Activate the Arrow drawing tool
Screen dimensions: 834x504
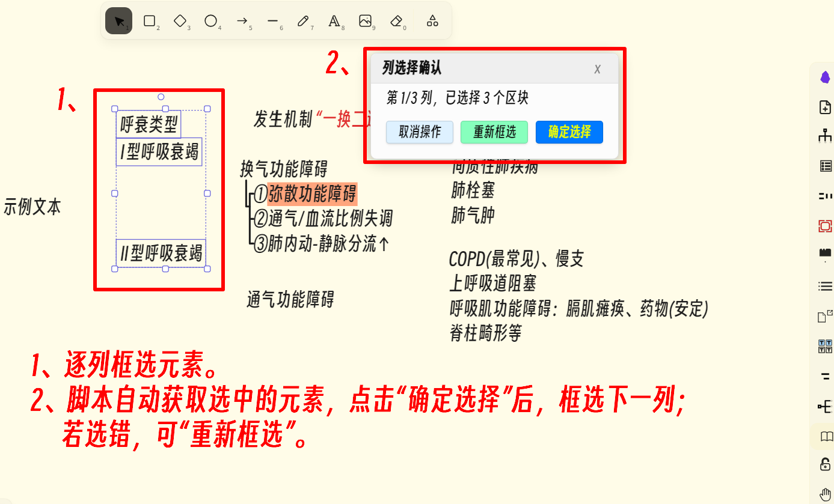coord(242,21)
